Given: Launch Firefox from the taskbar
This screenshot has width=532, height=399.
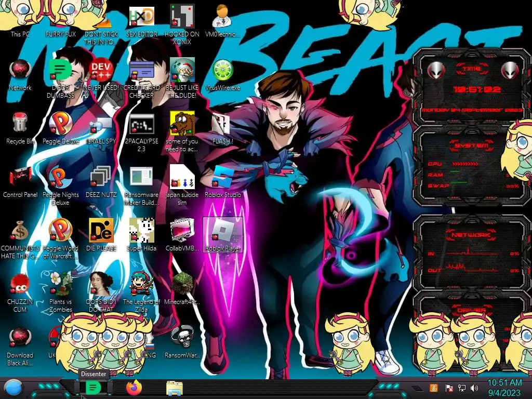Looking at the screenshot, I should click(134, 388).
